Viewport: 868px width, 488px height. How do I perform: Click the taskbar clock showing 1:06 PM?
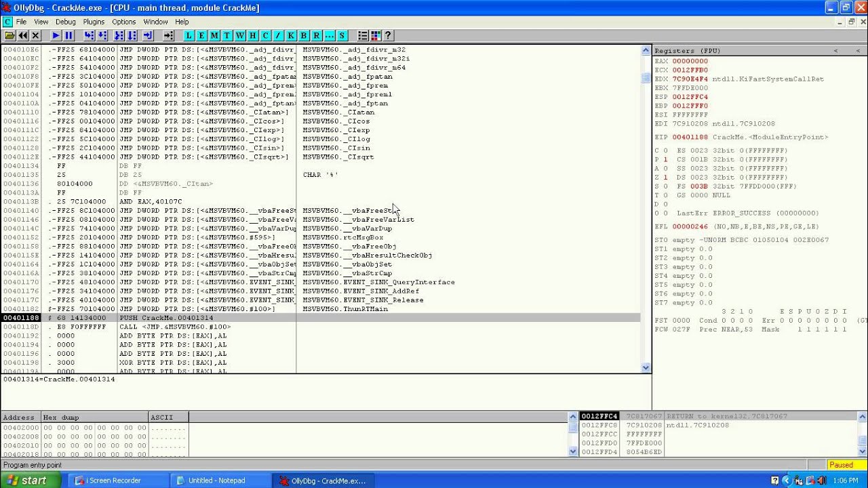[x=846, y=481]
